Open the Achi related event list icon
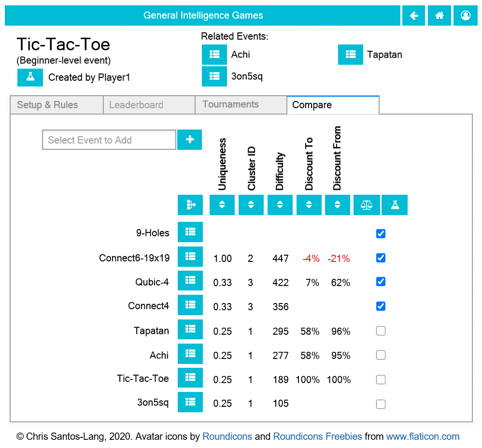 [x=214, y=55]
